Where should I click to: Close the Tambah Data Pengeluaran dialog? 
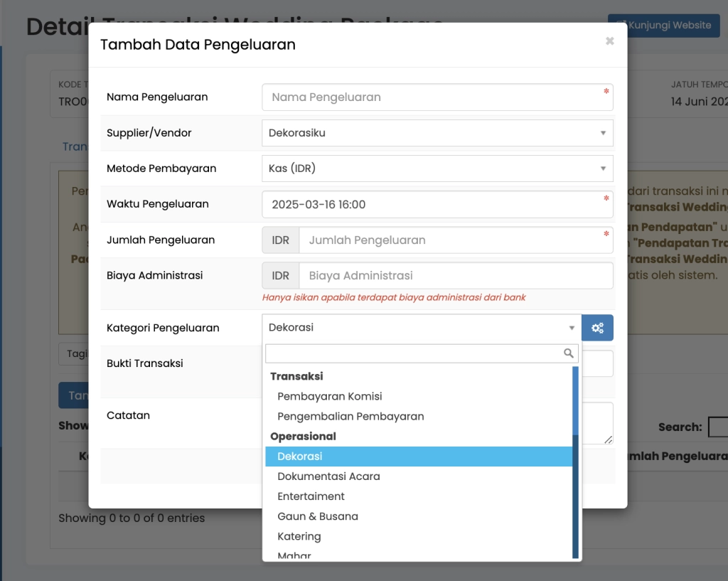(x=609, y=41)
